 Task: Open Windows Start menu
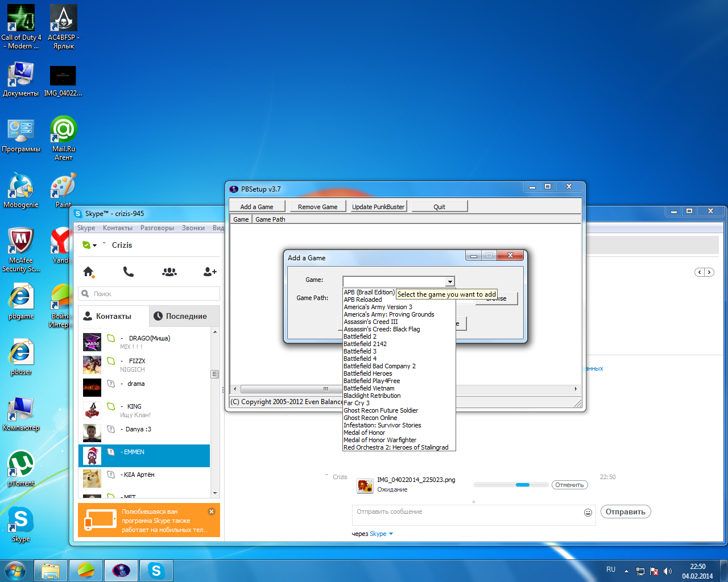coord(15,570)
